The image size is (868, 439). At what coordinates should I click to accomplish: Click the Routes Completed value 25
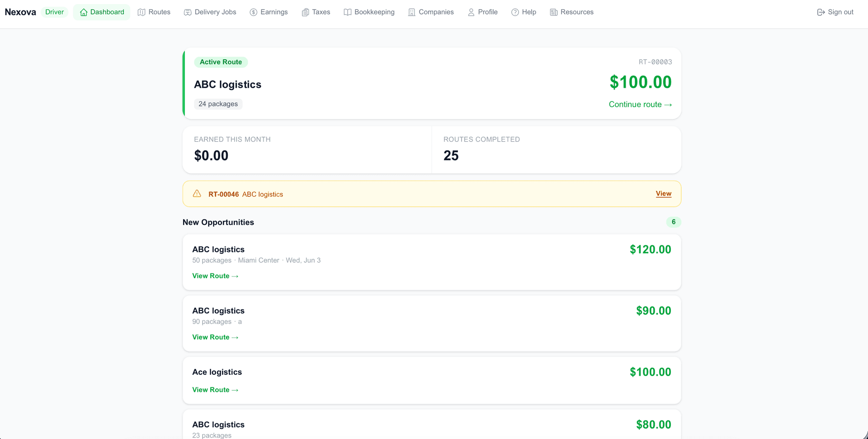pos(451,156)
